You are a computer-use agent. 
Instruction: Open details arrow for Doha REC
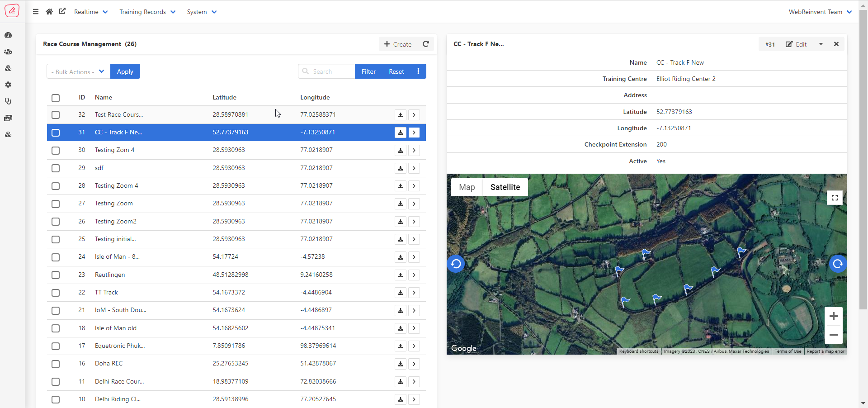pos(414,364)
